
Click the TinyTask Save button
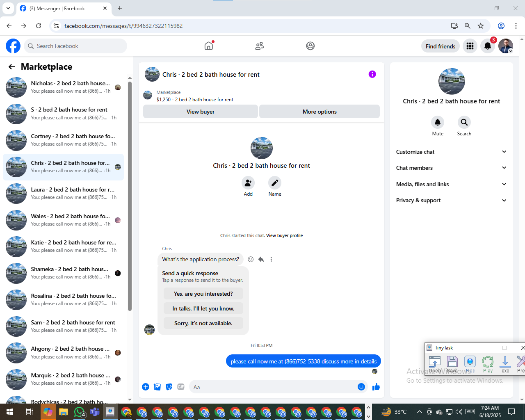452,364
